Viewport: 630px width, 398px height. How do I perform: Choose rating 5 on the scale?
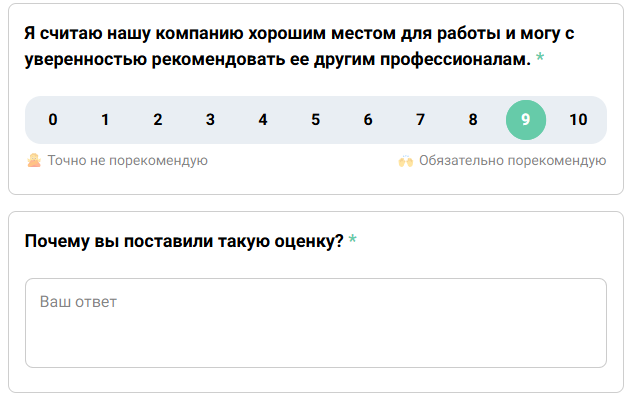(x=315, y=120)
